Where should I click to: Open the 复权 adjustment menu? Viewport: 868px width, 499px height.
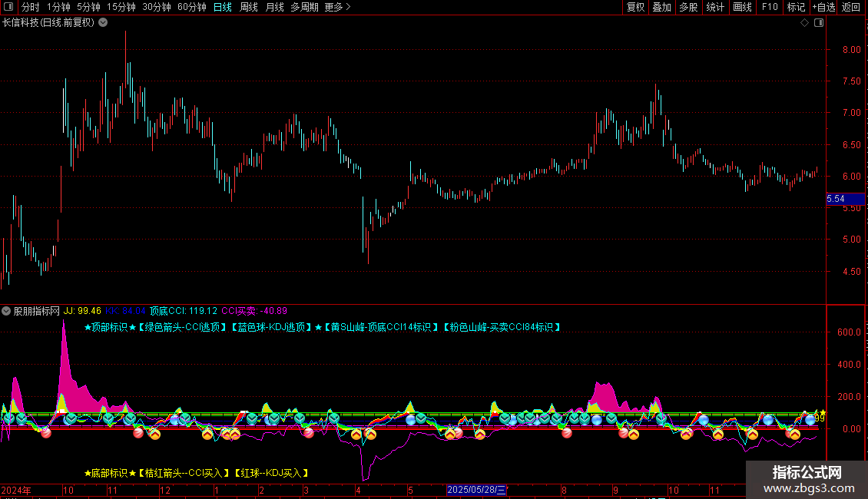pos(635,7)
